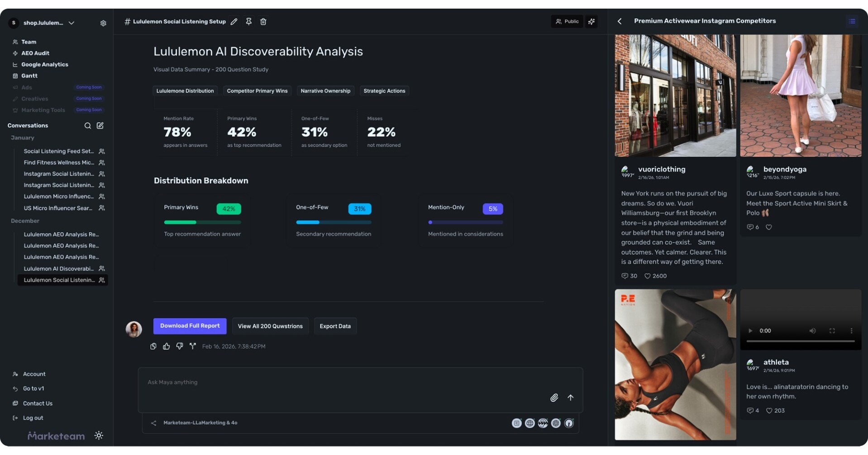Download Full Report

pyautogui.click(x=190, y=326)
